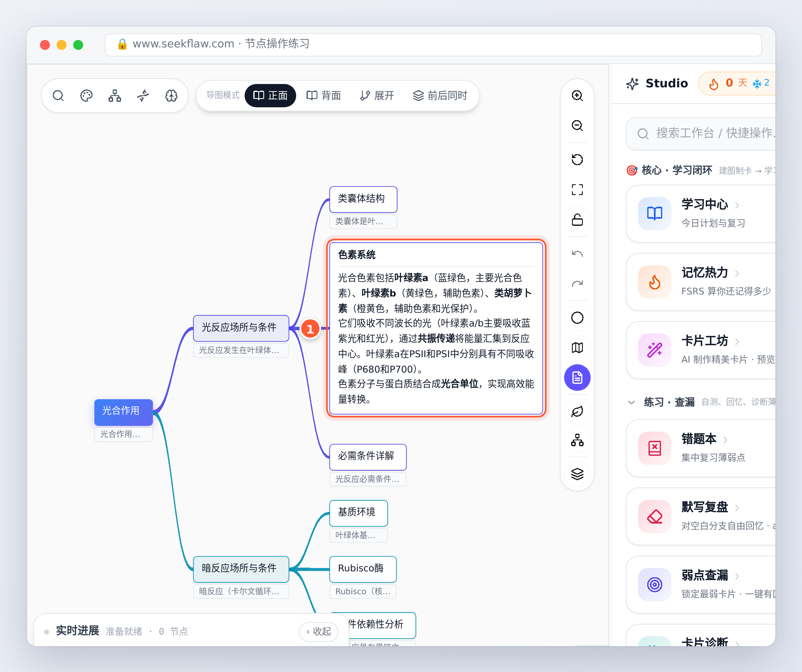Toggle the active document notes icon
This screenshot has width=802, height=672.
577,378
